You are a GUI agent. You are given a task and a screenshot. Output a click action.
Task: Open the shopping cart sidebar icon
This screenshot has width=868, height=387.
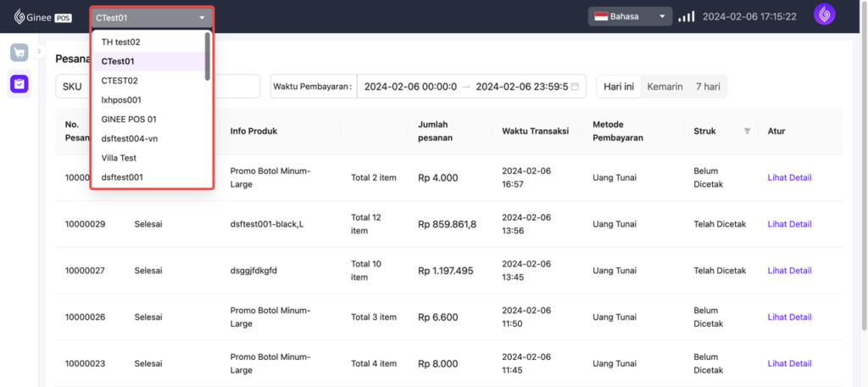(x=19, y=53)
